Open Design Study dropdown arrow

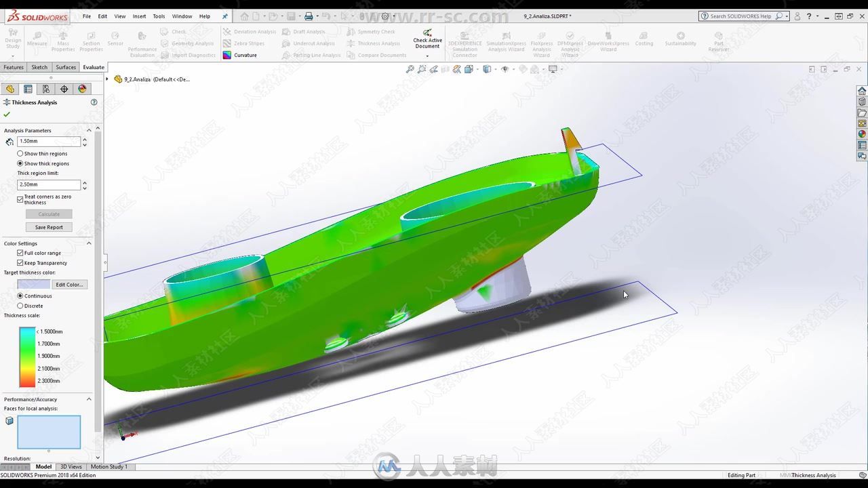click(x=13, y=56)
